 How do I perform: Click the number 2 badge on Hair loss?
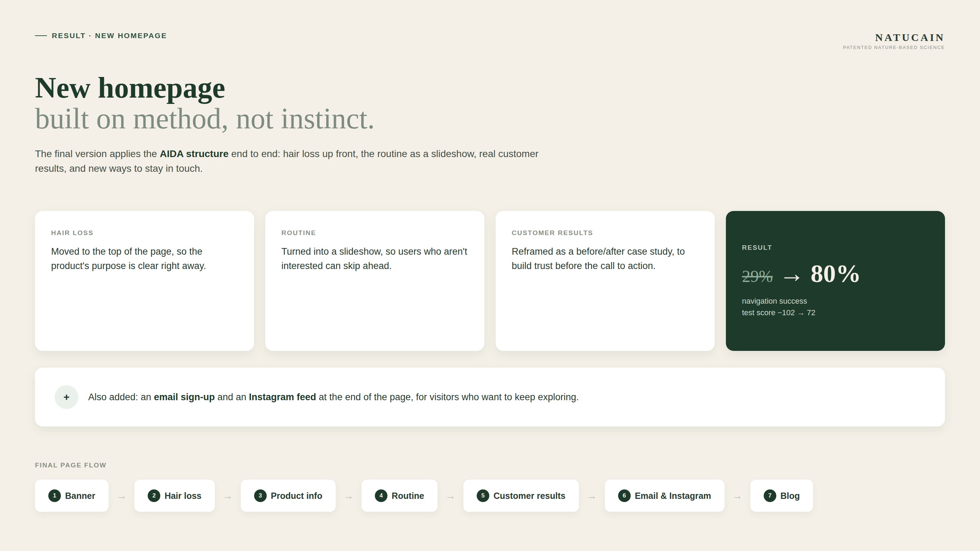pyautogui.click(x=154, y=495)
